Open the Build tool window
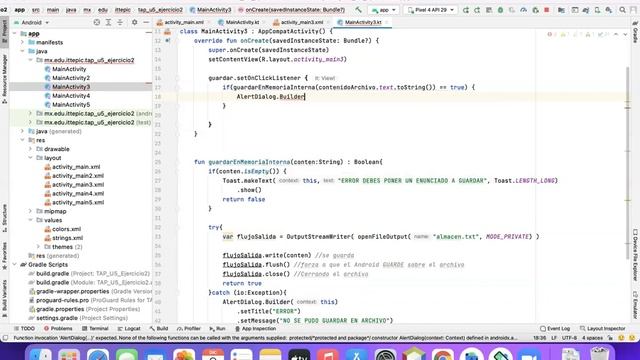640x360 pixels. (159, 329)
